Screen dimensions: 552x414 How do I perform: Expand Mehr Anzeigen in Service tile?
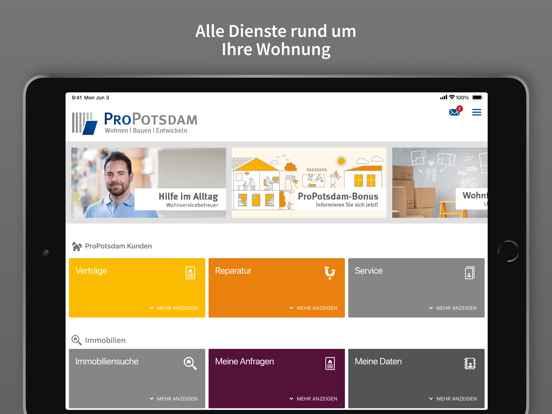click(x=453, y=308)
